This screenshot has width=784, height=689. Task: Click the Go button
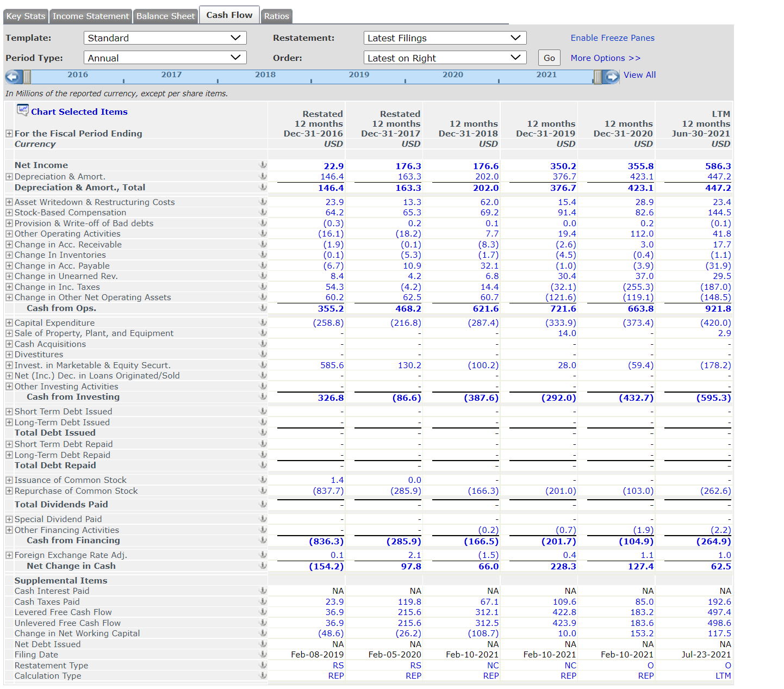point(549,57)
